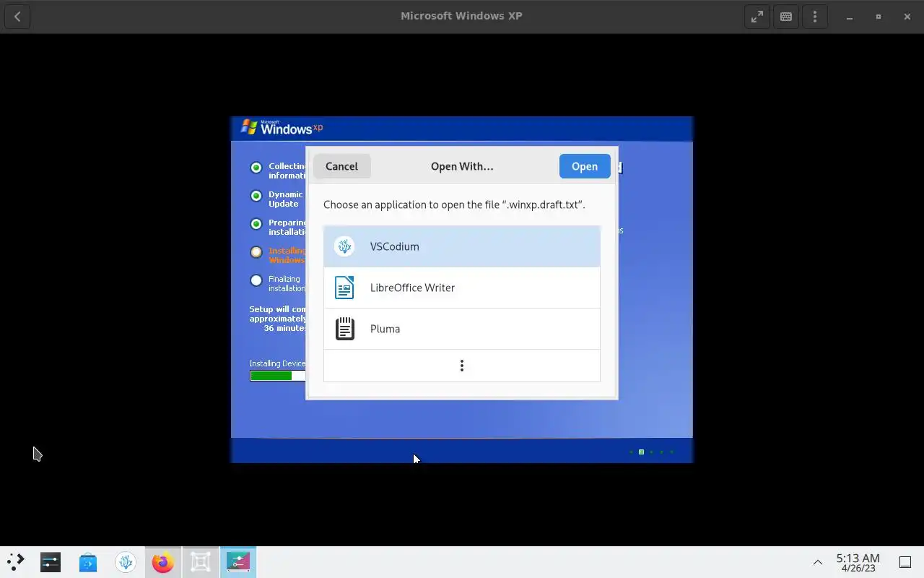Click the Pluma notepad icon

(345, 329)
